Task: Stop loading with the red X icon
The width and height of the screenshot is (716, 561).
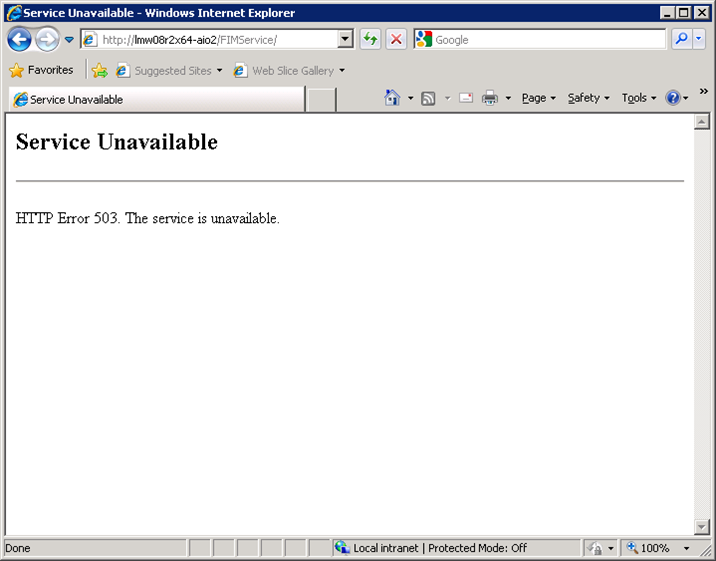Action: (x=396, y=40)
